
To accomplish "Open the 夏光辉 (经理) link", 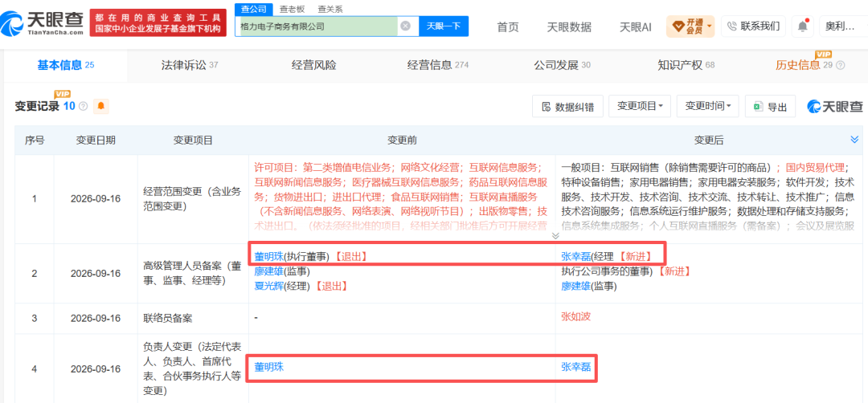I will coord(268,287).
